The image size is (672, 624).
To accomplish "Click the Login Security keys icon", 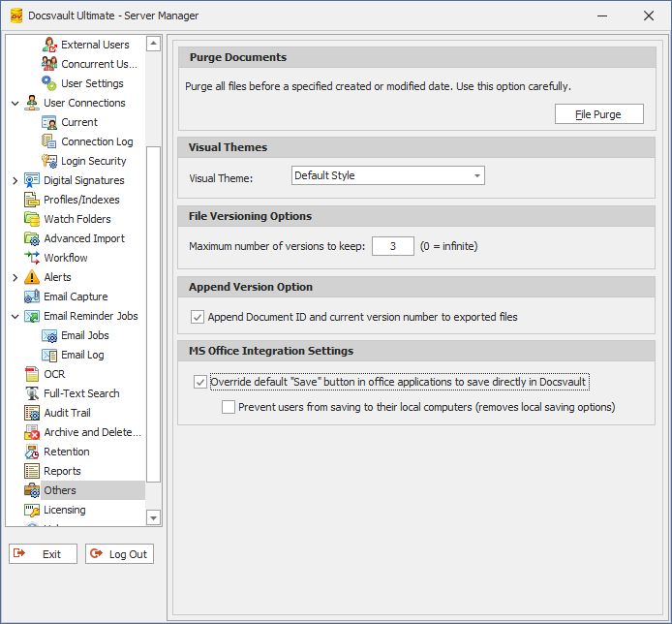I will (x=49, y=161).
